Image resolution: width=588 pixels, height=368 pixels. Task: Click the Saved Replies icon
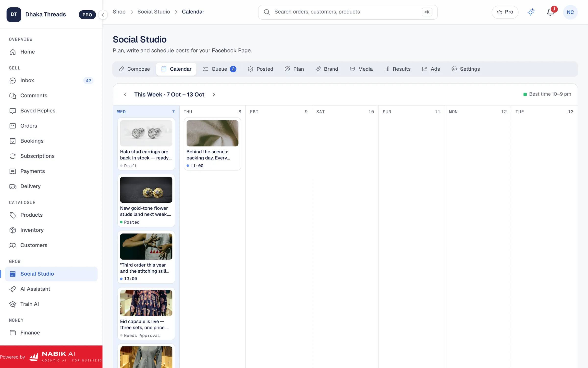point(13,111)
